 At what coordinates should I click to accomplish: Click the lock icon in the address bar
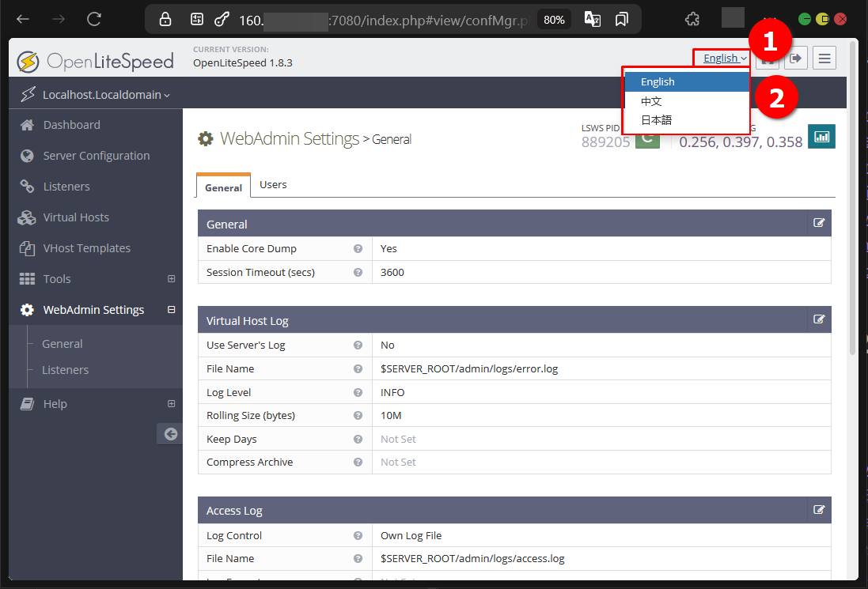click(165, 20)
